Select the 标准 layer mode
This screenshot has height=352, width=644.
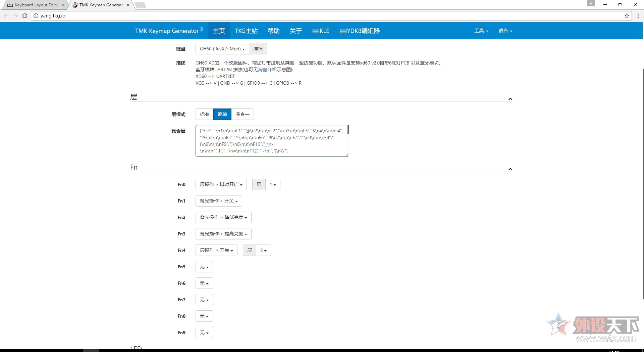[x=204, y=114]
